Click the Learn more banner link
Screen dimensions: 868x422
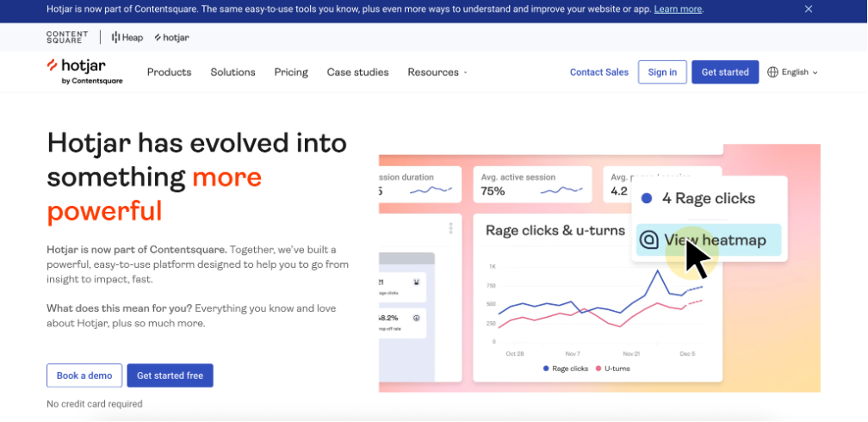(x=678, y=9)
